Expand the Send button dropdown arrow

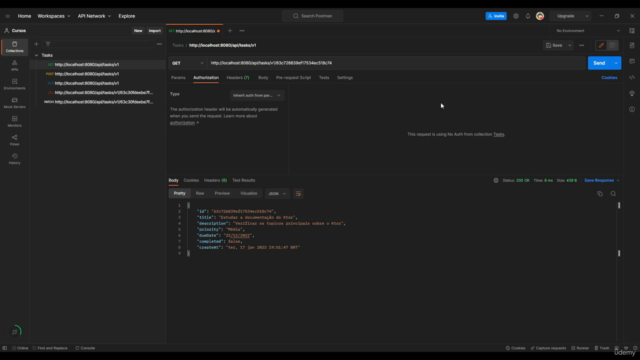click(x=616, y=63)
